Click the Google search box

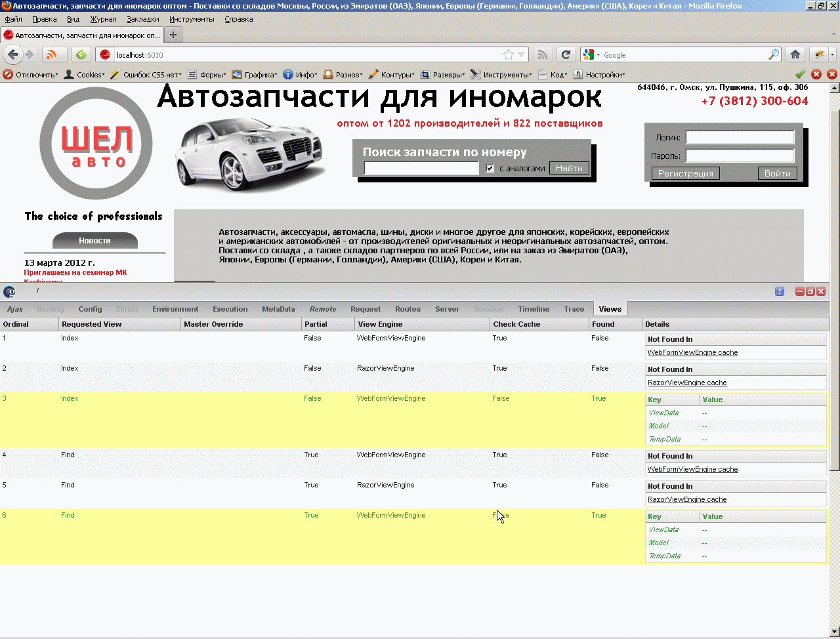coord(684,55)
